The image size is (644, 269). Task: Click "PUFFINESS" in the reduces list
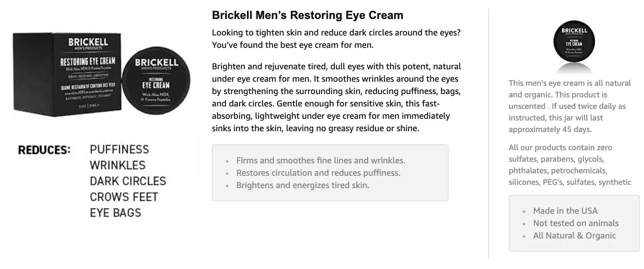point(119,149)
